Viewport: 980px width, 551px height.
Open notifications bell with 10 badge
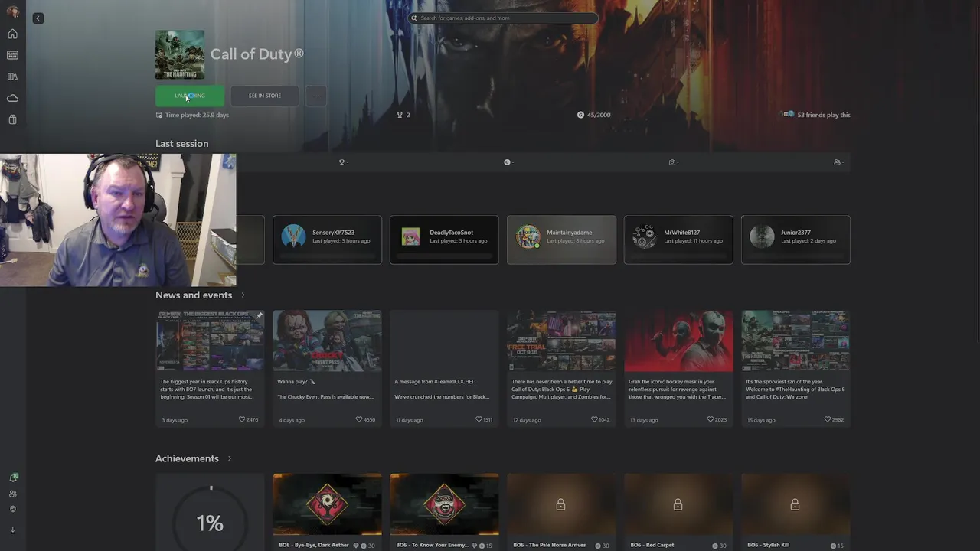pyautogui.click(x=13, y=478)
